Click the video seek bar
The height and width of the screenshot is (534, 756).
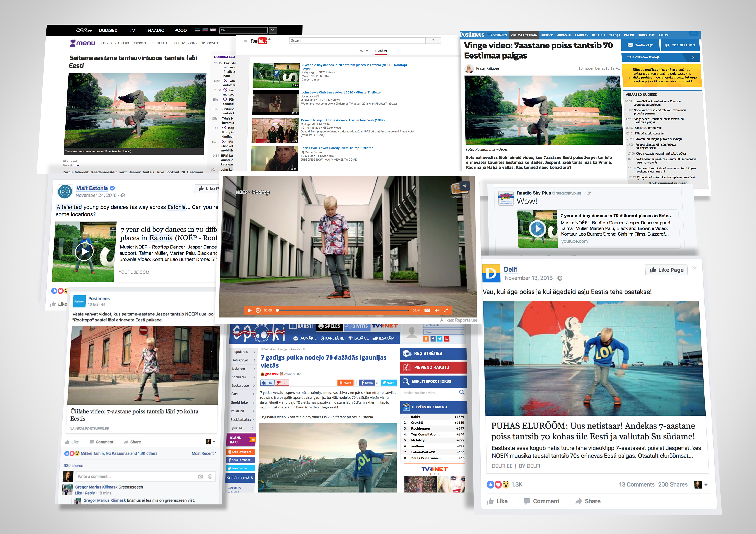coord(342,310)
